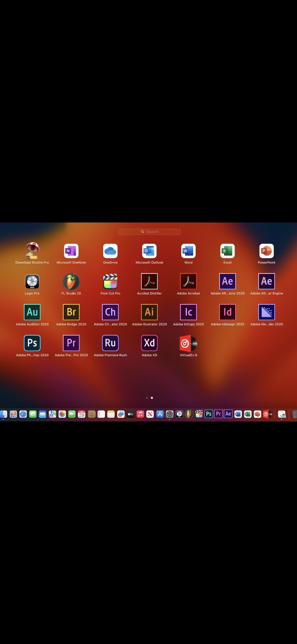Image resolution: width=297 pixels, height=644 pixels.
Task: Click Word icon in the Dock
Action: [238, 414]
